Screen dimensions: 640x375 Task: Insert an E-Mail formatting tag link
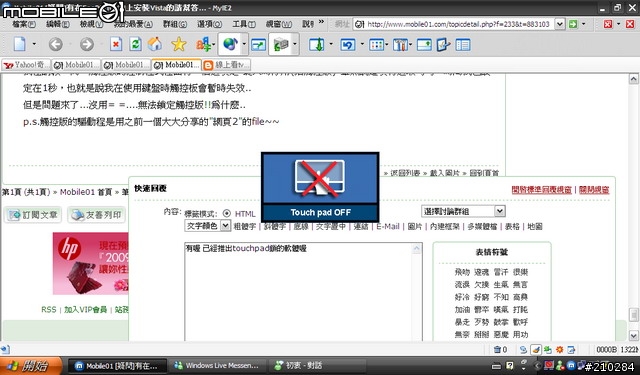(x=387, y=226)
